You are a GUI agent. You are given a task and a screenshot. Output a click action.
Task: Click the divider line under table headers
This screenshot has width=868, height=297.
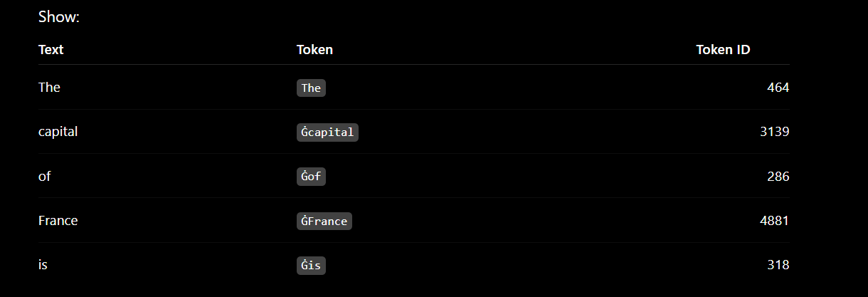point(414,65)
